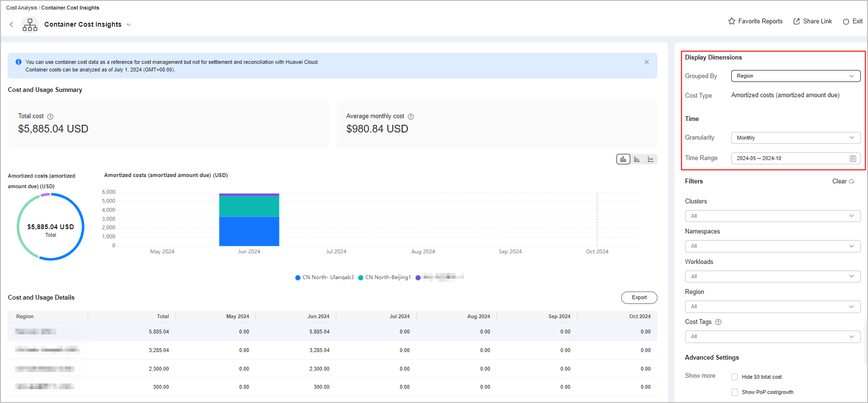Viewport: 868px width, 403px height.
Task: Open the Workloads filter dropdown
Action: [773, 276]
